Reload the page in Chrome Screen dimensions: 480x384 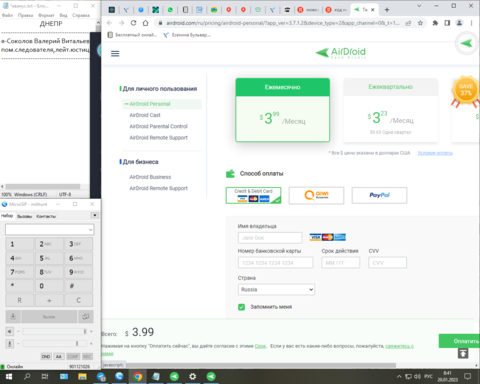[x=133, y=23]
